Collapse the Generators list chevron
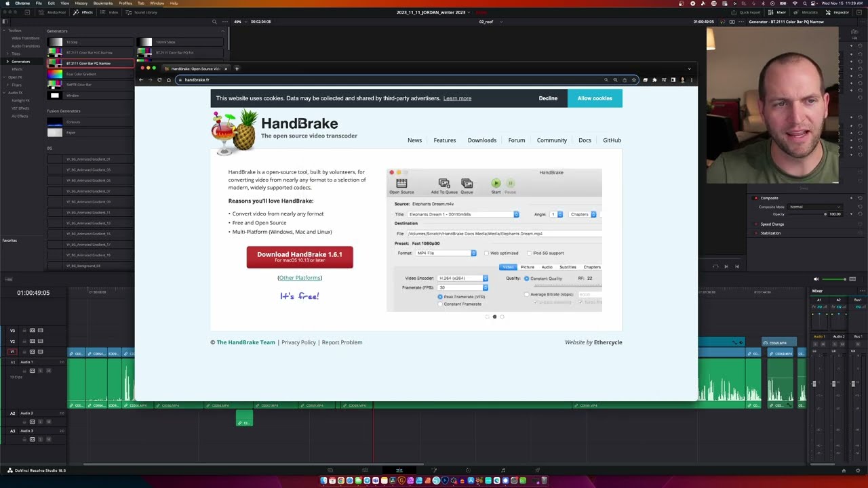868x488 pixels. pyautogui.click(x=222, y=31)
